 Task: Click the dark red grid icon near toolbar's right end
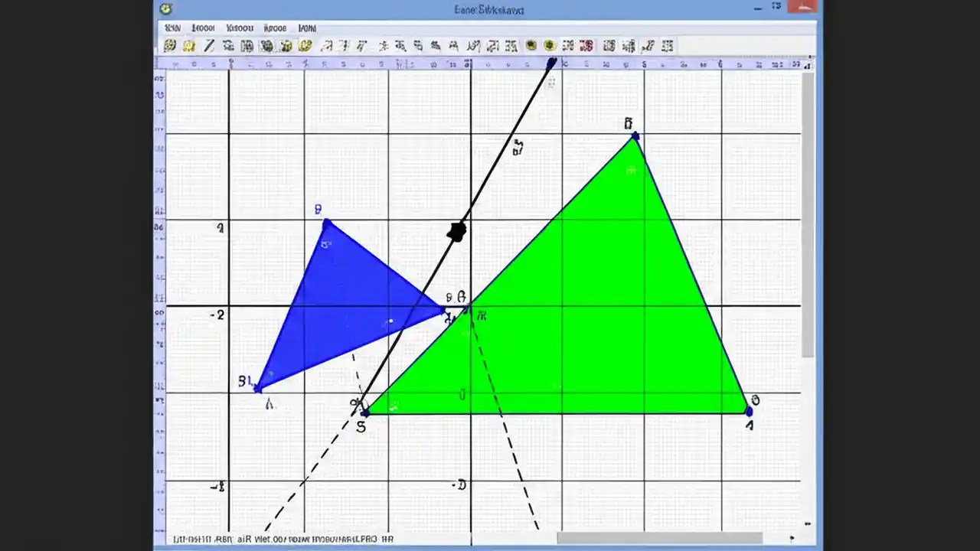(x=586, y=46)
